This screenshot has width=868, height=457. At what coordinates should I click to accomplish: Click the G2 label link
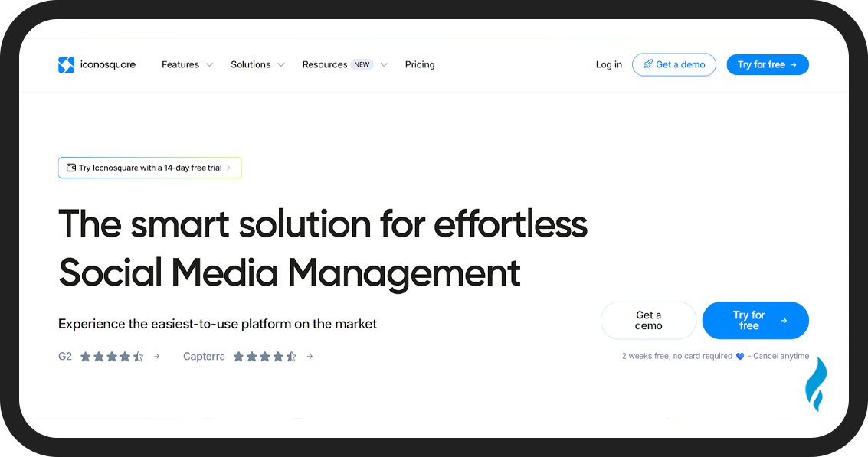click(x=64, y=356)
